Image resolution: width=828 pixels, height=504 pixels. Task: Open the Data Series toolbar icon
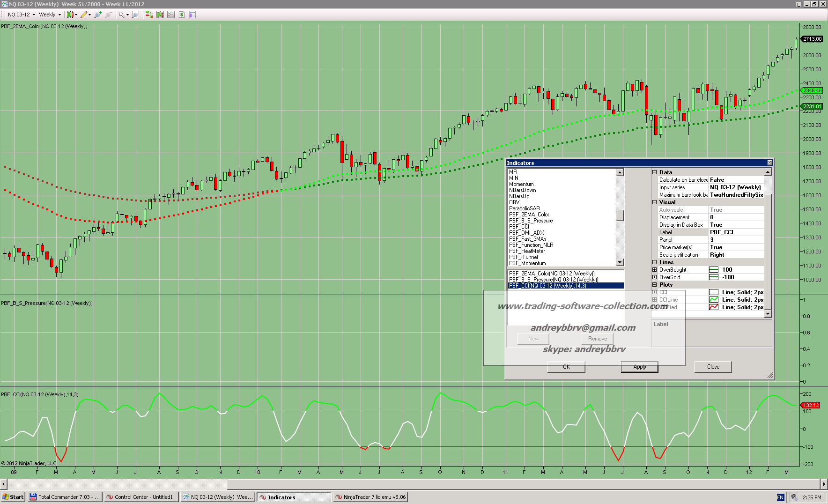click(x=160, y=15)
